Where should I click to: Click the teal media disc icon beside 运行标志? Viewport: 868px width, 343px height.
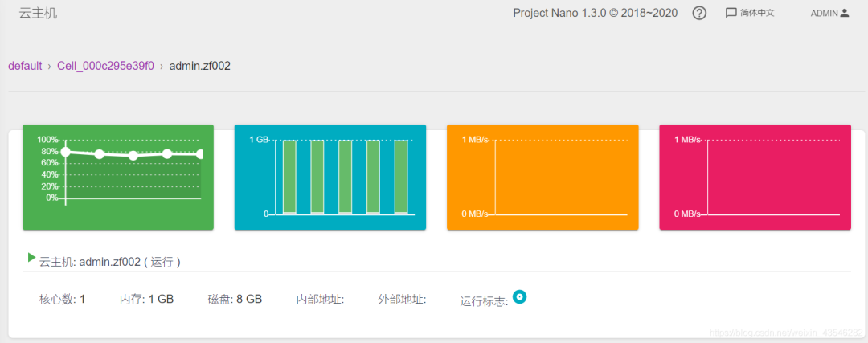pos(519,297)
